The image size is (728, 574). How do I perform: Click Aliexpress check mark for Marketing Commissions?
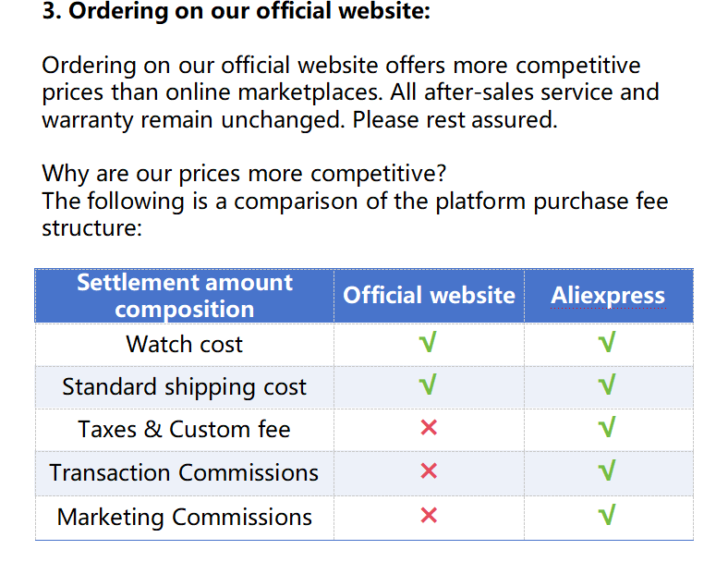[x=607, y=516]
